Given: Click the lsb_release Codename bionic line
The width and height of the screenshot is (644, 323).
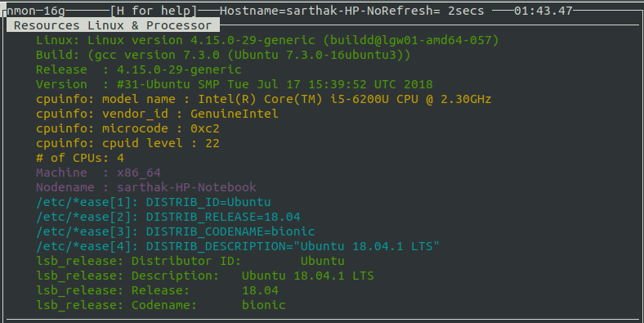Looking at the screenshot, I should pyautogui.click(x=160, y=305).
